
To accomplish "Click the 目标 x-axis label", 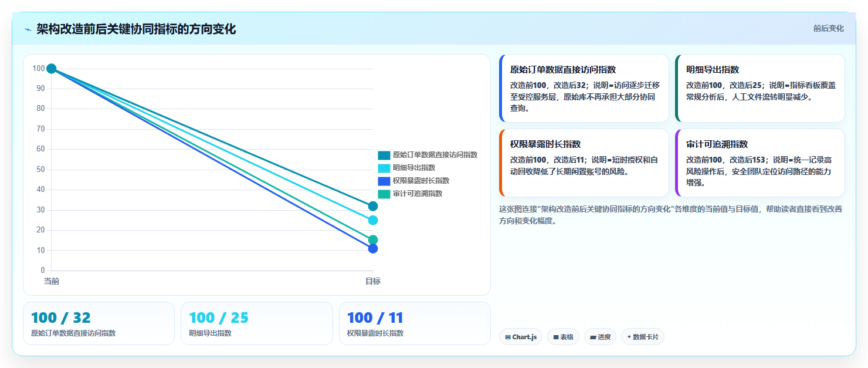I will coord(373,281).
